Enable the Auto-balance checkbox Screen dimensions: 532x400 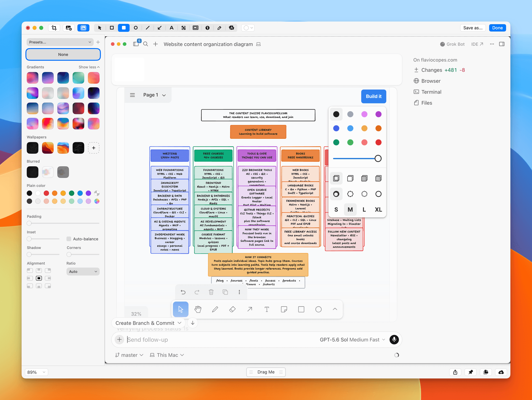point(69,239)
